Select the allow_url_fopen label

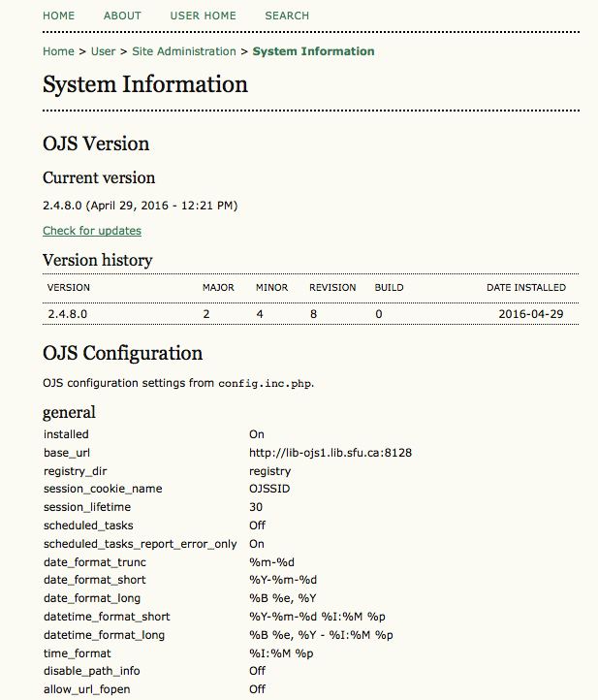pos(86,689)
